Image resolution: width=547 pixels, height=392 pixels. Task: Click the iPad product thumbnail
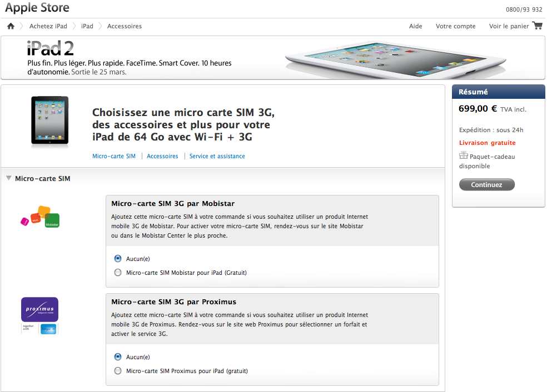click(x=50, y=120)
